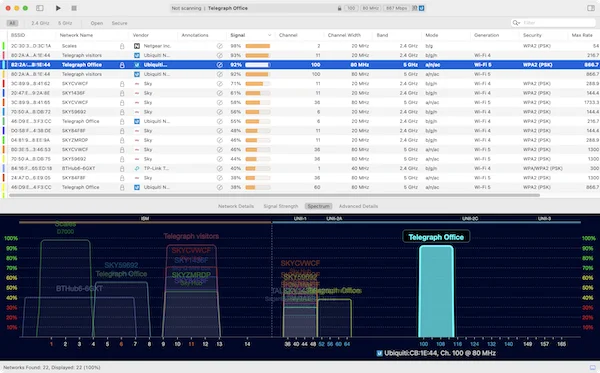The image size is (600, 373).
Task: Toggle the right inspector panel icon
Action: tap(591, 8)
